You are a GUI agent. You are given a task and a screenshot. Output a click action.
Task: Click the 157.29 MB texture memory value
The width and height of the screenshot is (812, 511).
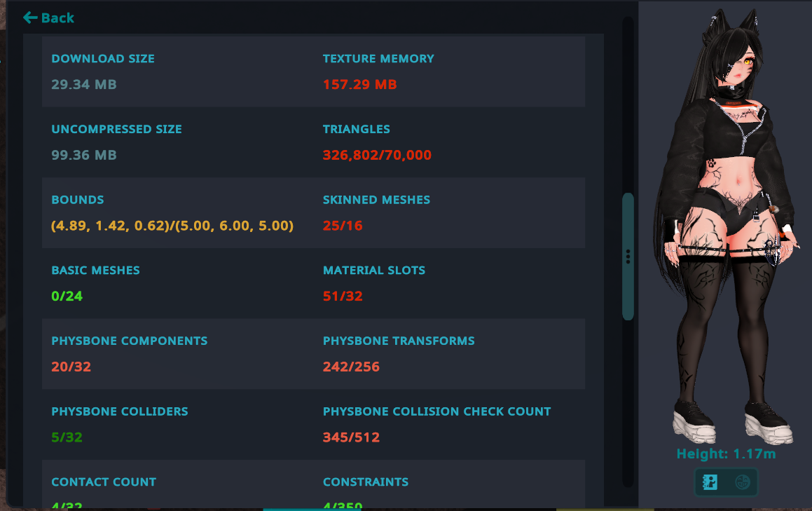click(x=360, y=85)
